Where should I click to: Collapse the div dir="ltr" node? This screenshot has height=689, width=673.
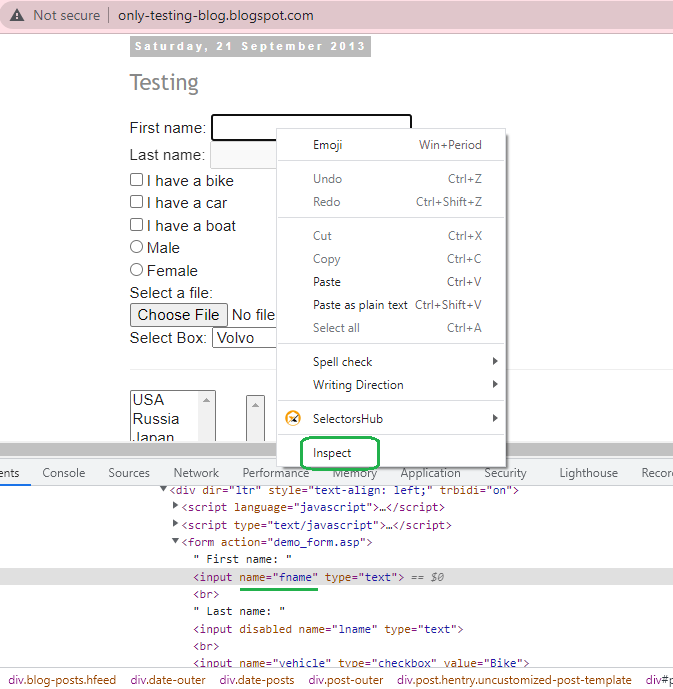click(163, 489)
